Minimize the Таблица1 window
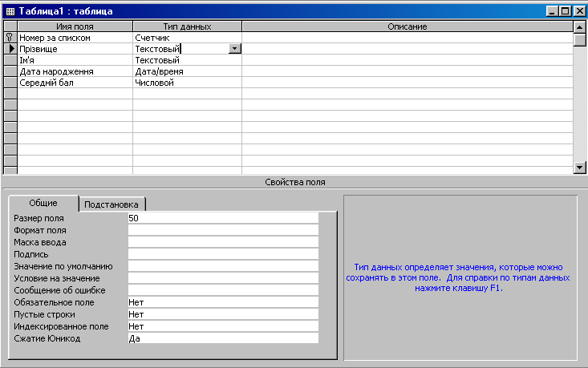Image resolution: width=588 pixels, height=368 pixels. pos(552,11)
